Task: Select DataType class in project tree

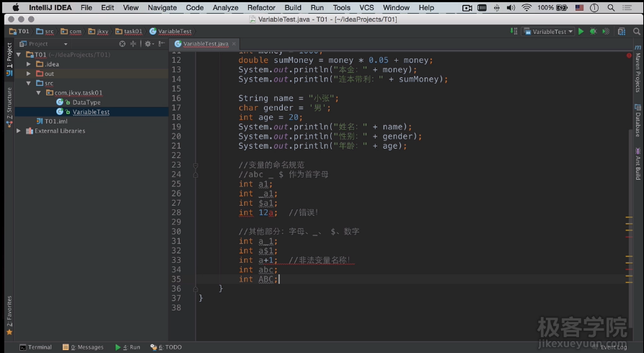Action: point(86,103)
